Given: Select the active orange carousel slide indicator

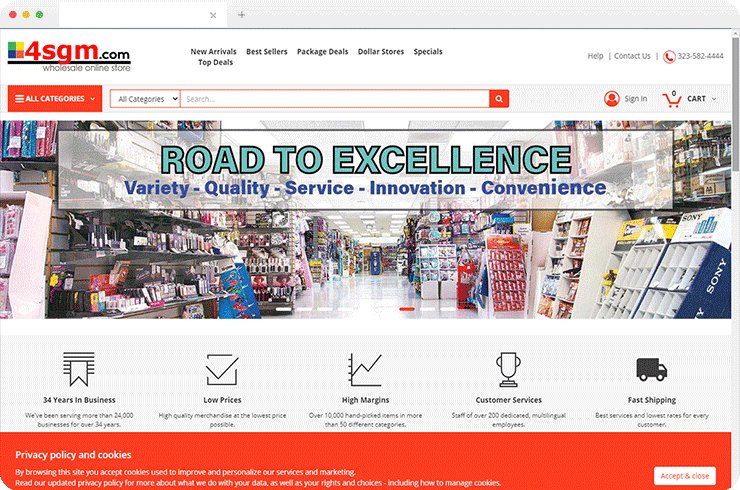Looking at the screenshot, I should click(407, 309).
